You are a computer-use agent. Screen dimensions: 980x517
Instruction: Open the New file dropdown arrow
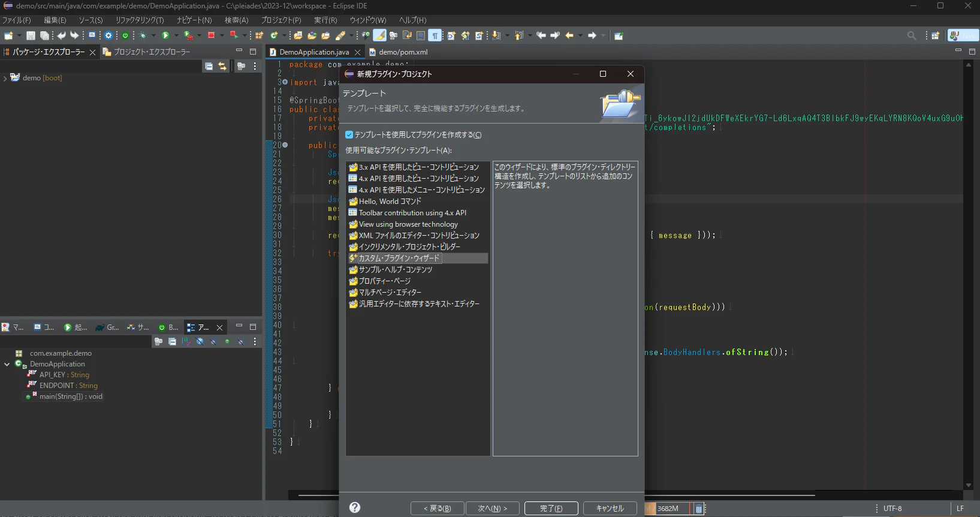pyautogui.click(x=19, y=36)
